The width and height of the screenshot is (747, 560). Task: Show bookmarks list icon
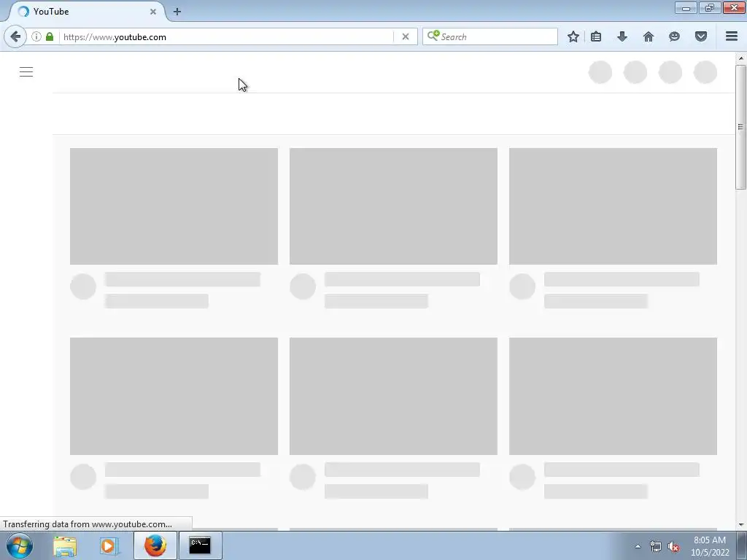(596, 36)
